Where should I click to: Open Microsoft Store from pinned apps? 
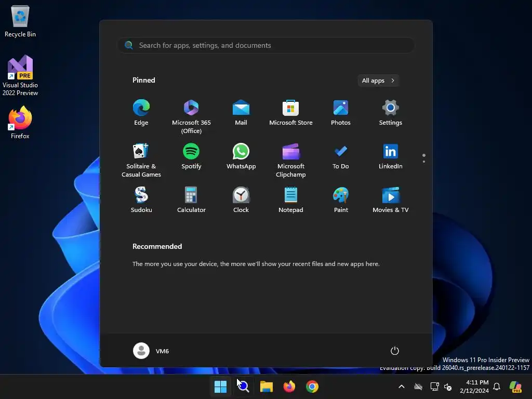(291, 113)
